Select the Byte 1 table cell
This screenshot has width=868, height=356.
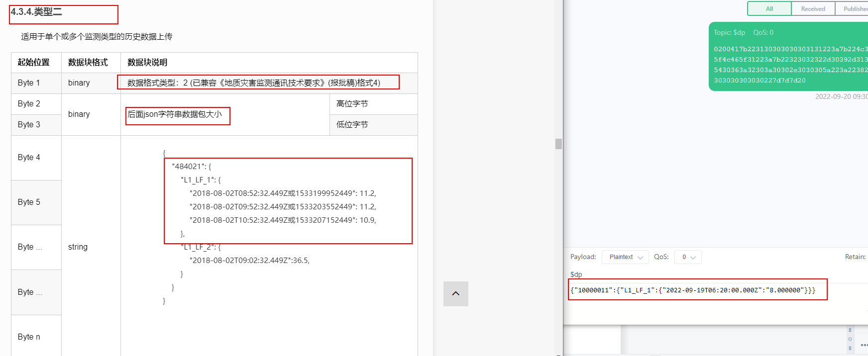[36, 83]
